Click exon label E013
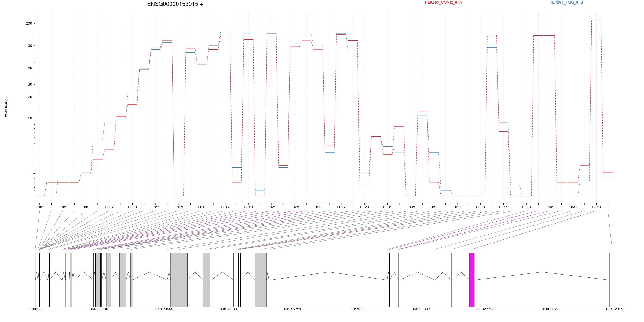 tap(179, 207)
